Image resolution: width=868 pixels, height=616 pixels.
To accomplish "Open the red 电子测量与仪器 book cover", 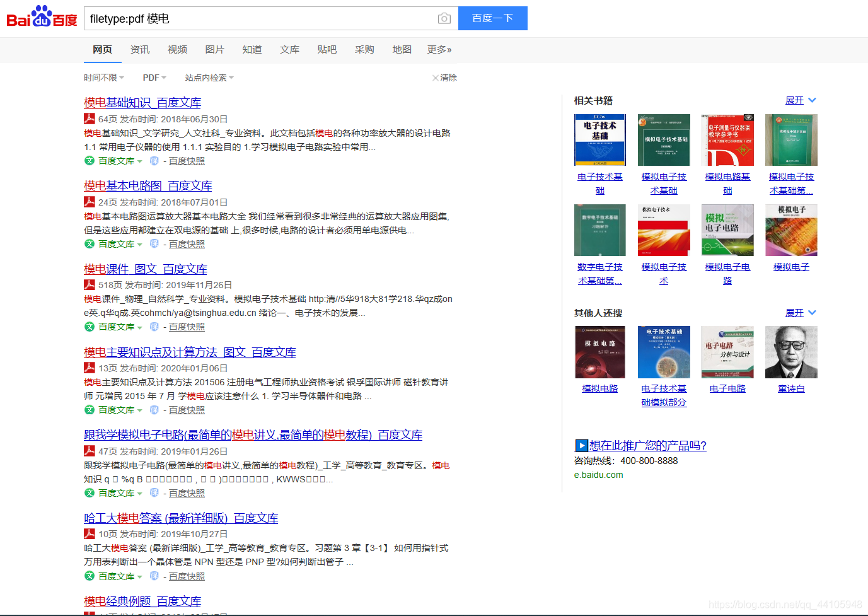I will [727, 140].
